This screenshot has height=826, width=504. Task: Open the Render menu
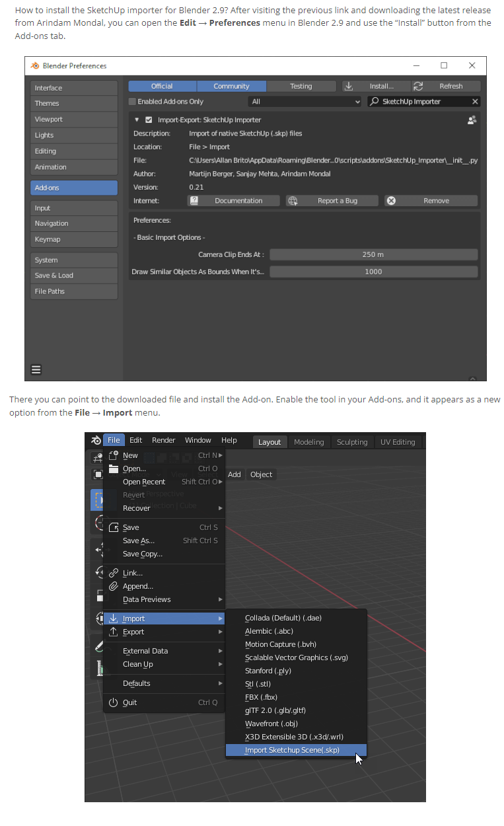pyautogui.click(x=164, y=440)
